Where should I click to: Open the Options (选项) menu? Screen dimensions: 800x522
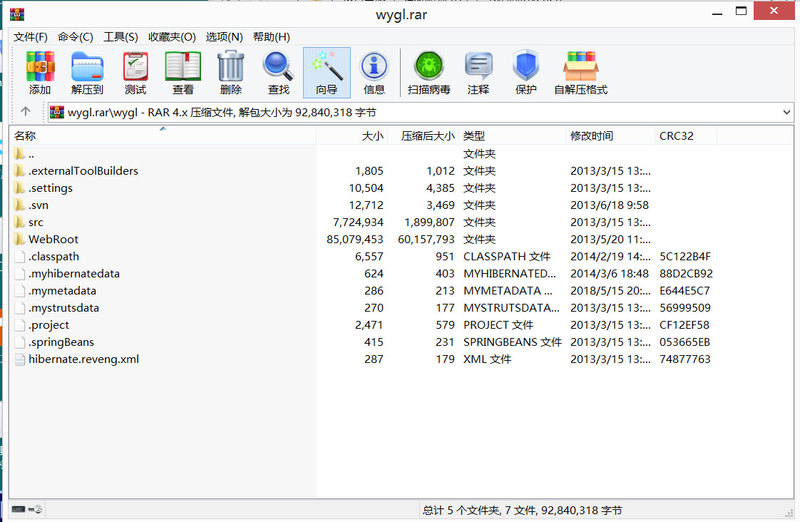224,37
